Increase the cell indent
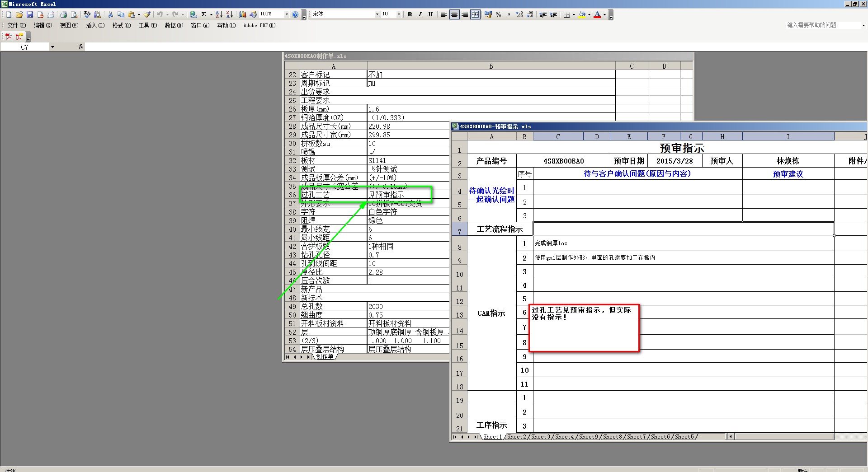 tap(553, 14)
